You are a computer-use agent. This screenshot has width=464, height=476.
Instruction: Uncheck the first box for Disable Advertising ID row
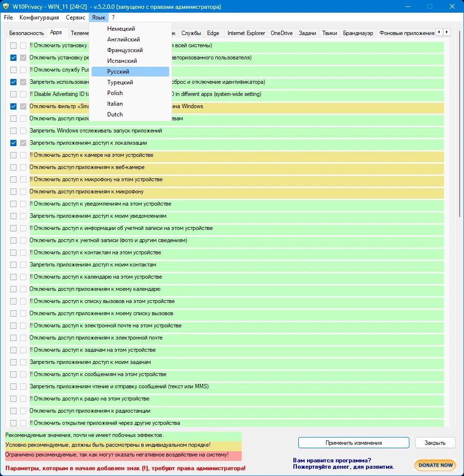click(13, 94)
